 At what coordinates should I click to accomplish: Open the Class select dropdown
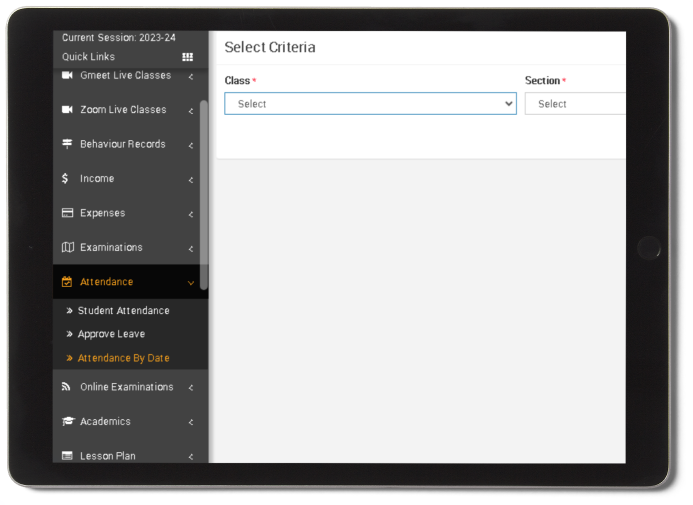coord(370,104)
